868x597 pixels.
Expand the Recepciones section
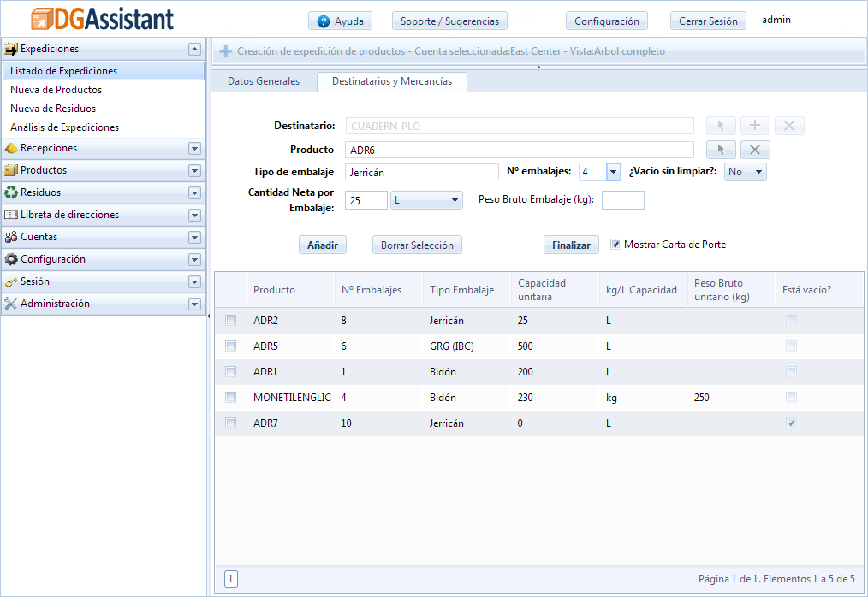coord(194,148)
